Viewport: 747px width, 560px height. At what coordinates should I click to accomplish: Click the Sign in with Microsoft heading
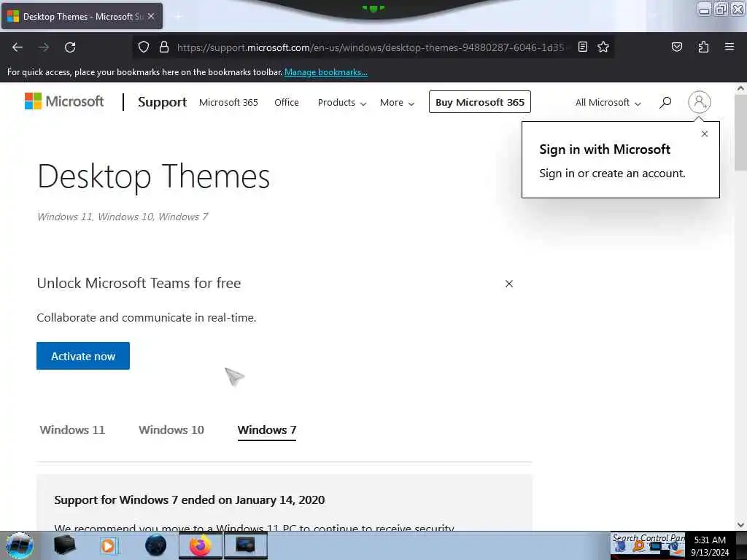pos(605,149)
